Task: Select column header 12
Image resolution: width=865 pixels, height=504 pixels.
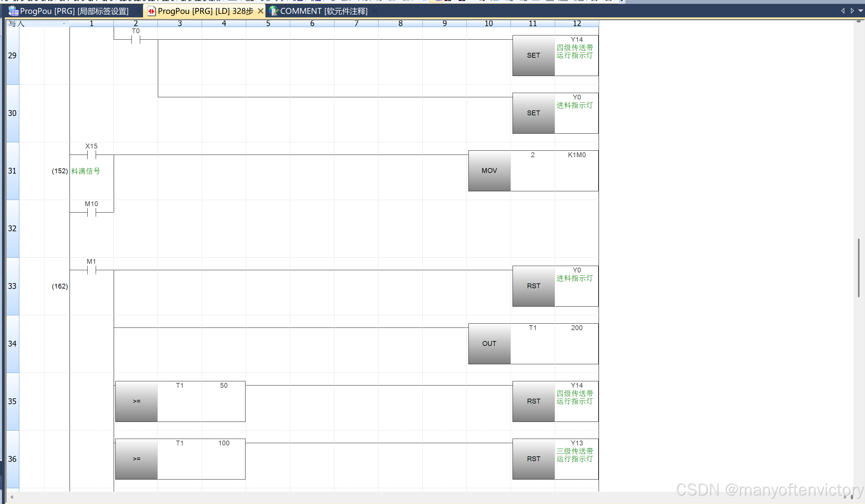Action: pyautogui.click(x=577, y=23)
